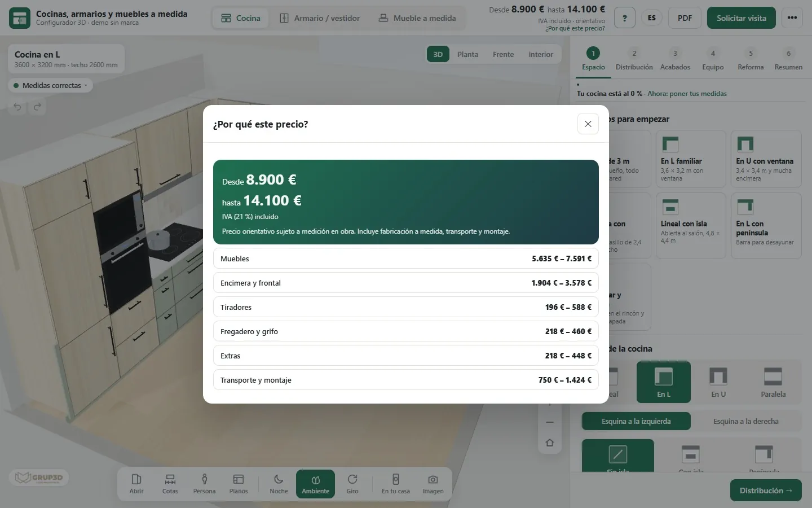Choose Esquina a la derecha
This screenshot has height=508, width=812.
pos(746,421)
